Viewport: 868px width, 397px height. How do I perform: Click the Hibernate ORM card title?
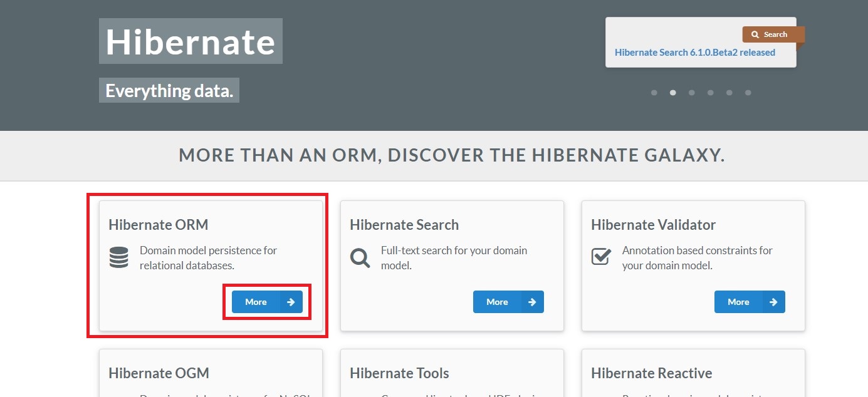pos(159,225)
